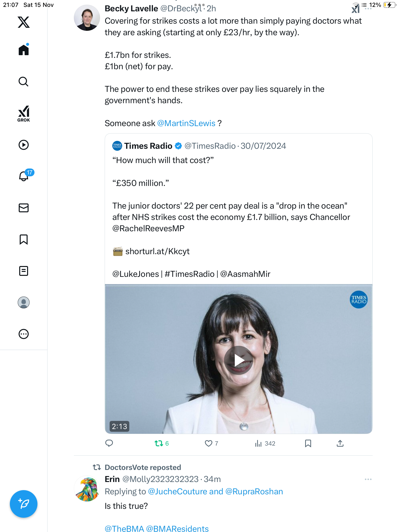Expand more options on Erin's reply
The height and width of the screenshot is (532, 399).
tap(368, 479)
